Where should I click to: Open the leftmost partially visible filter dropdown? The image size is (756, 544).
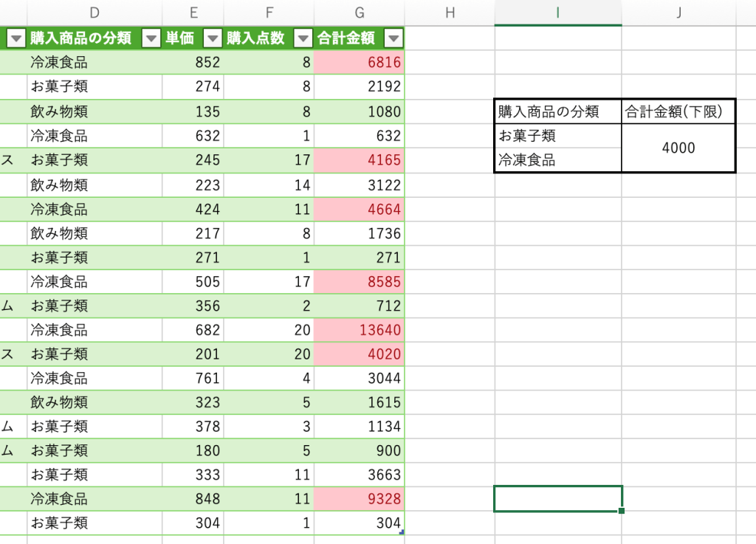click(15, 38)
